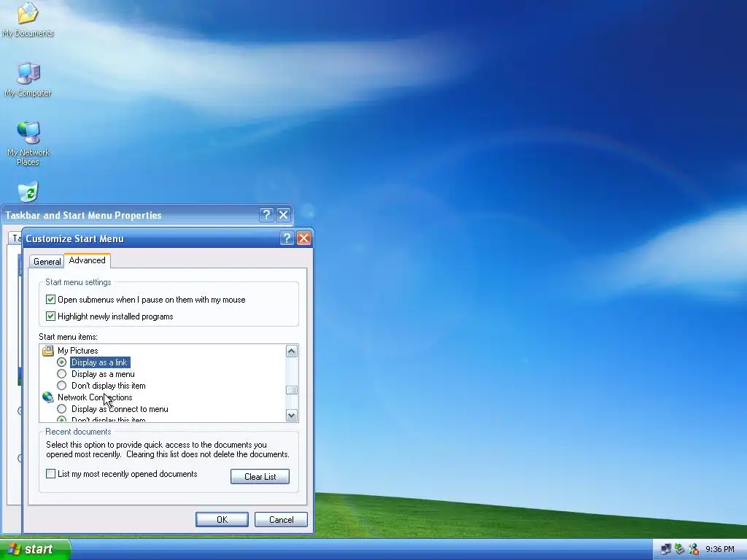
Task: Click scroll down arrow in Start menu items
Action: tap(292, 415)
